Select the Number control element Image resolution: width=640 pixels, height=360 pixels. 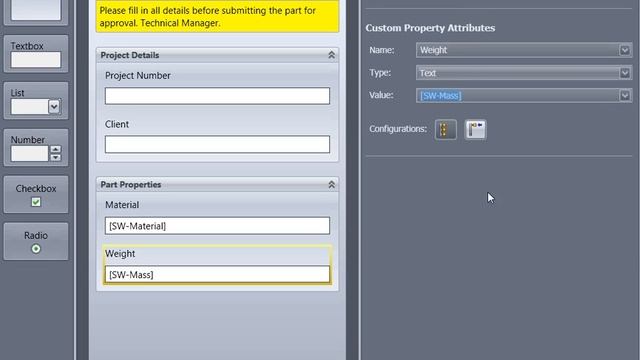pos(36,148)
